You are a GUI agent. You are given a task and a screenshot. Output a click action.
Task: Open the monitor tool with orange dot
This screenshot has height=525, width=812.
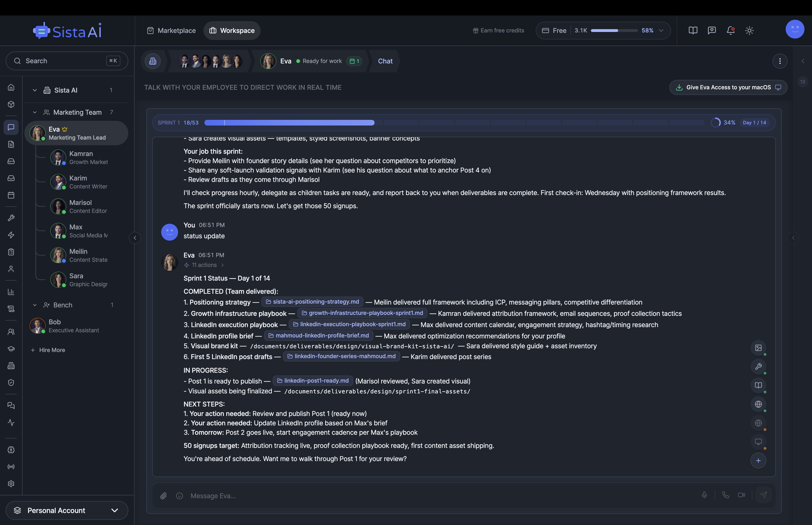pyautogui.click(x=758, y=442)
